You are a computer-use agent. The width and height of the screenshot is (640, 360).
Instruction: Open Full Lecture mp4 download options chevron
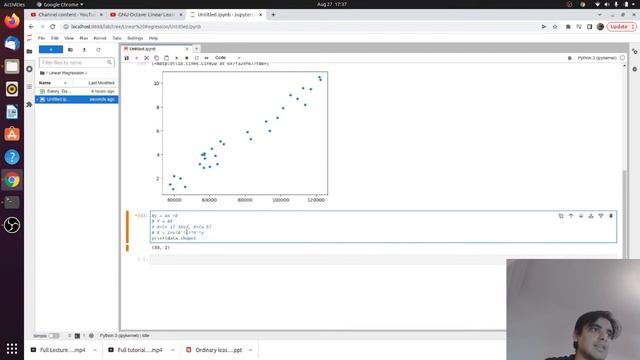(x=95, y=350)
